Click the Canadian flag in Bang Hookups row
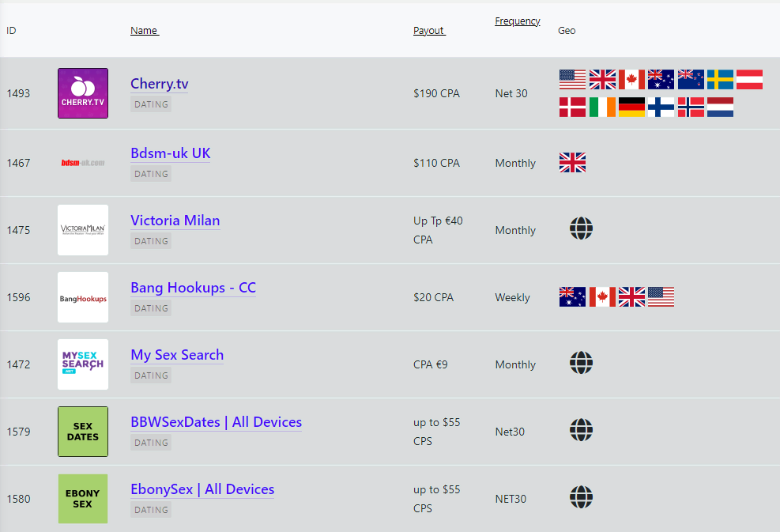Screen dimensions: 780x532 [x=602, y=297]
